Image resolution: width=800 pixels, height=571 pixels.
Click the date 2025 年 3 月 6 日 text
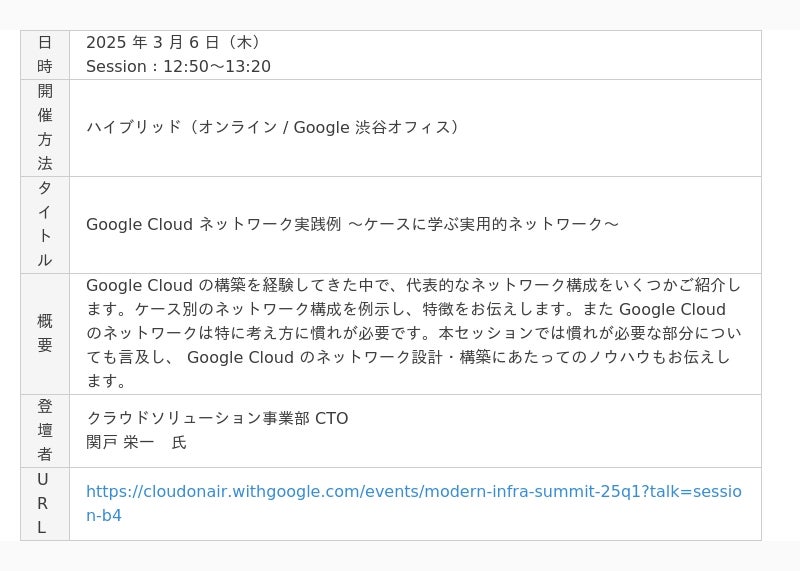click(174, 42)
